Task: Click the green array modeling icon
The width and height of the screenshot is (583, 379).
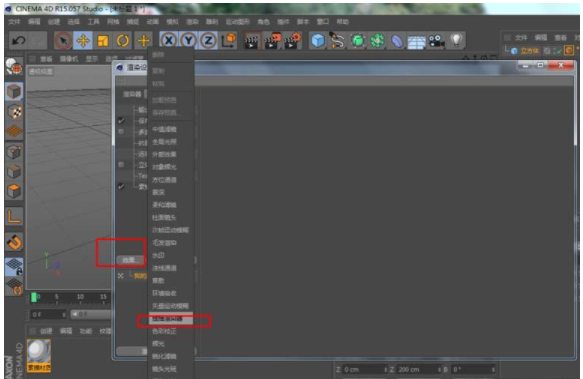Action: pyautogui.click(x=377, y=41)
